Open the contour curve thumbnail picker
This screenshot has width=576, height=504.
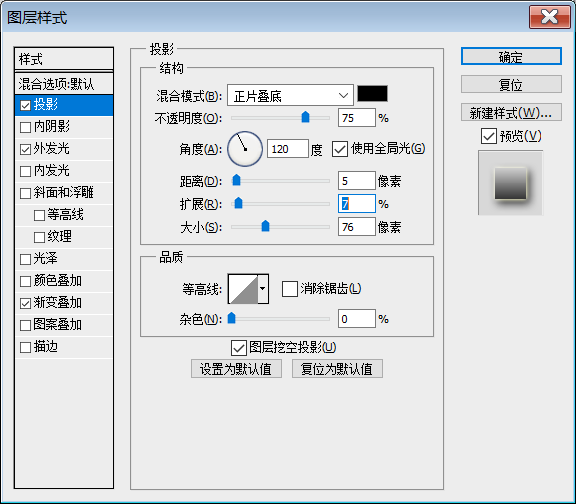(243, 289)
